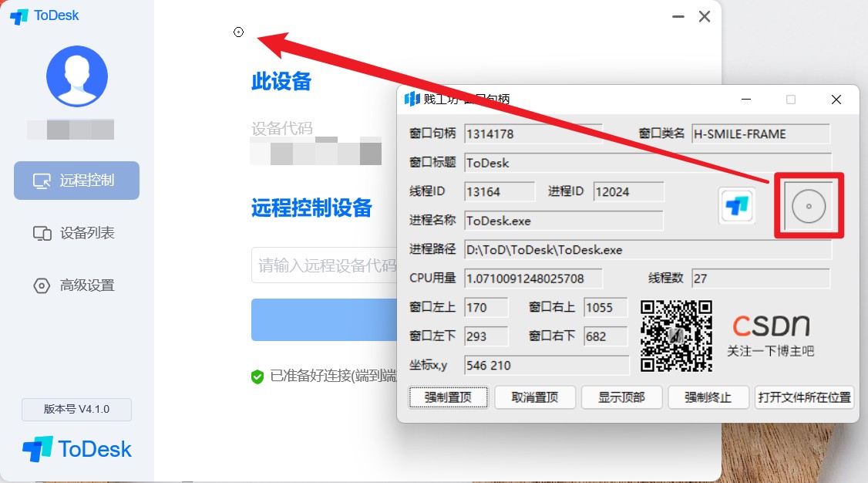Open the user avatar profile picture
868x483 pixels.
tap(77, 76)
